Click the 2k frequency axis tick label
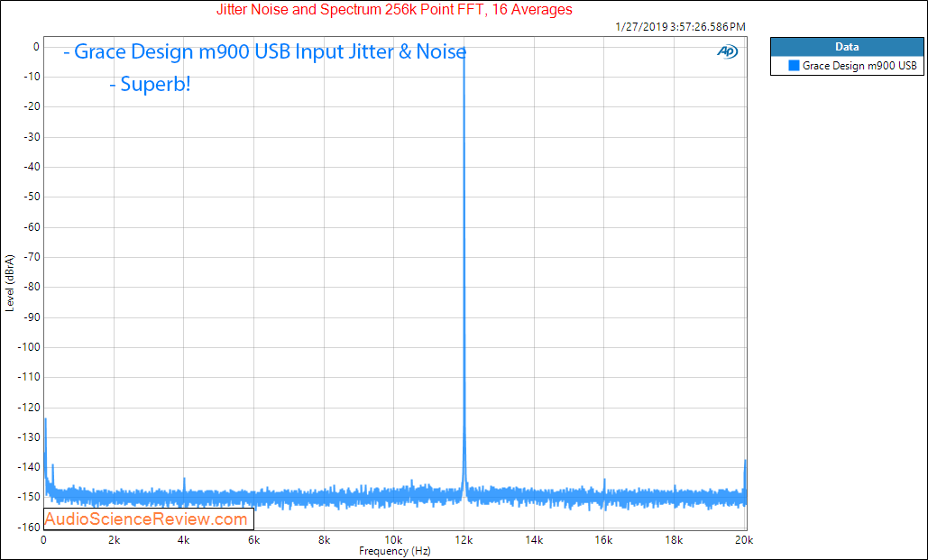 pos(114,540)
